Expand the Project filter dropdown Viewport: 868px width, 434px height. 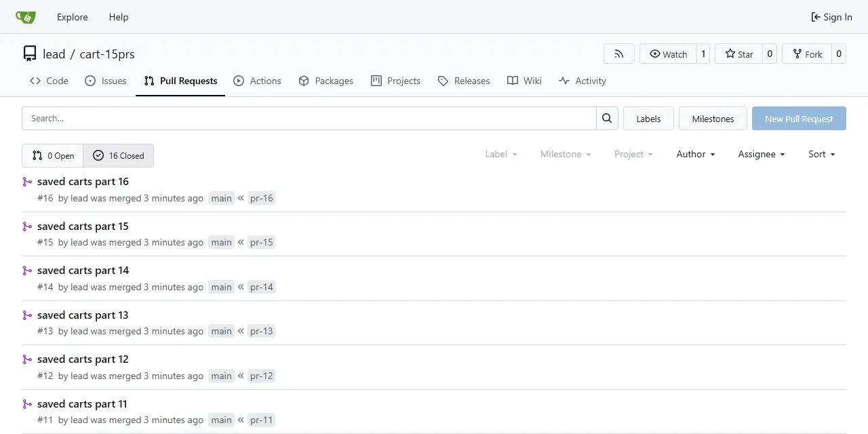coord(633,154)
